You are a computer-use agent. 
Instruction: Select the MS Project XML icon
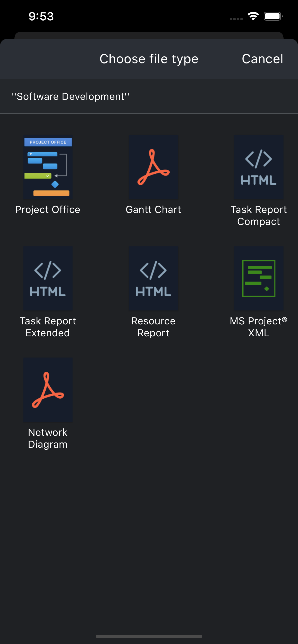[259, 278]
